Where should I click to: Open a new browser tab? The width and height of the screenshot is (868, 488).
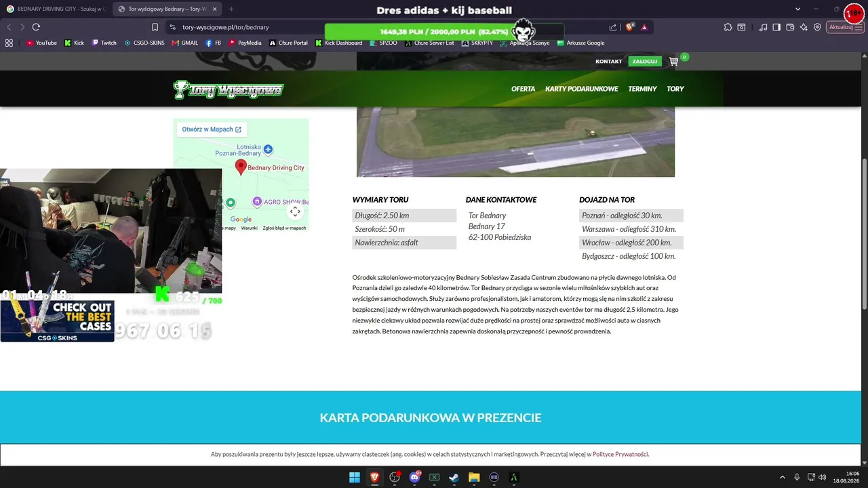coord(231,9)
